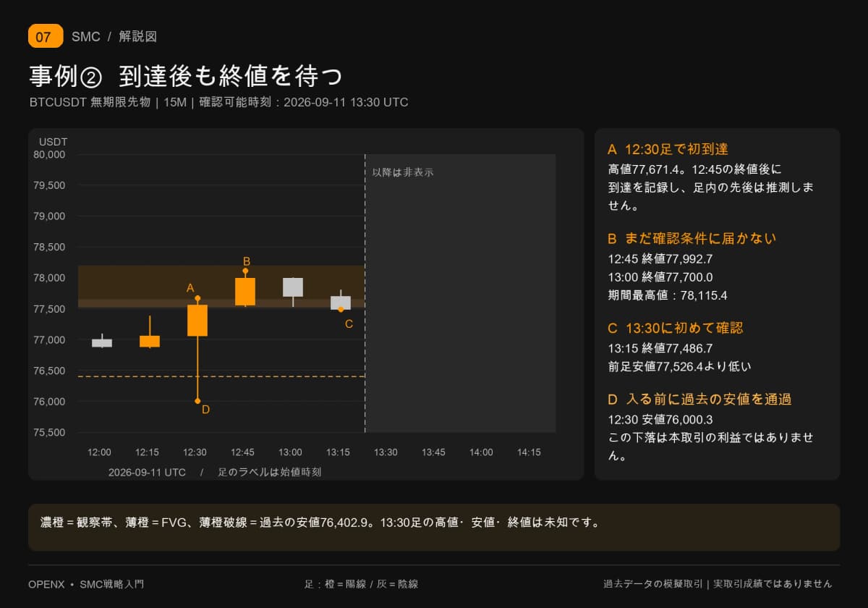Click the 12:30 orange candle body
This screenshot has height=608, width=868.
tap(197, 320)
